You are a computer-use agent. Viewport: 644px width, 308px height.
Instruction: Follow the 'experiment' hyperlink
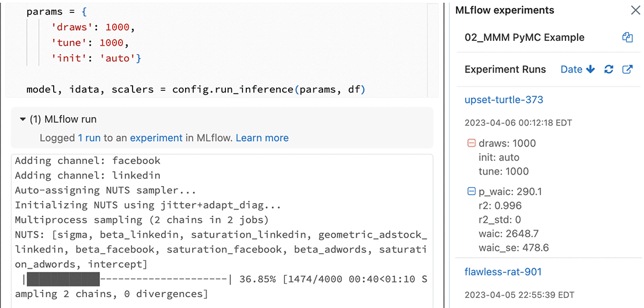pyautogui.click(x=156, y=138)
